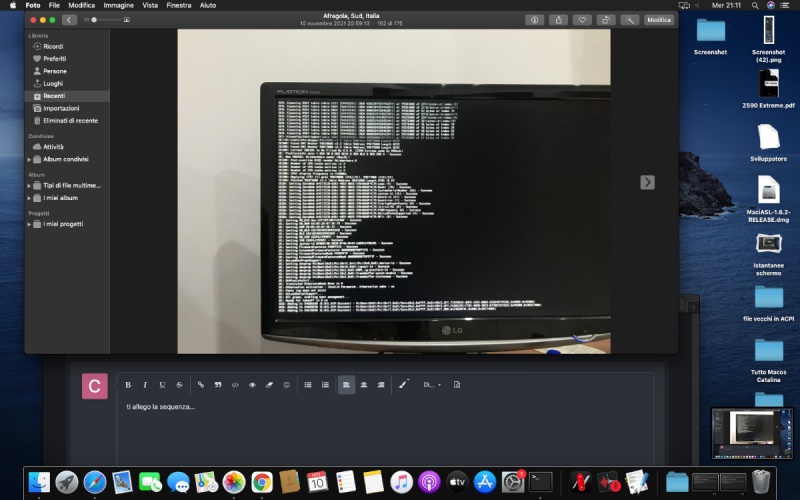The image size is (800, 500).
Task: Expand the Album condivisi disclosure triangle
Action: [x=29, y=159]
